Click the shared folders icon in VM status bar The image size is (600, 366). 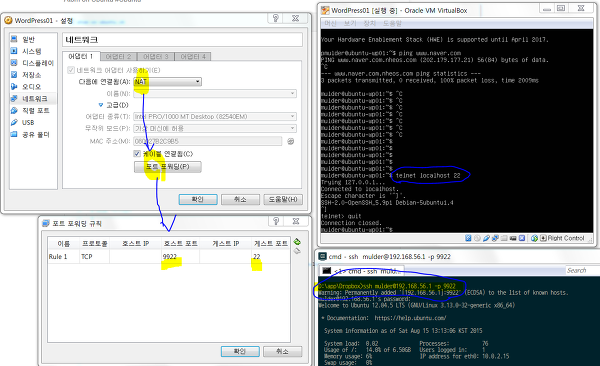(x=504, y=238)
